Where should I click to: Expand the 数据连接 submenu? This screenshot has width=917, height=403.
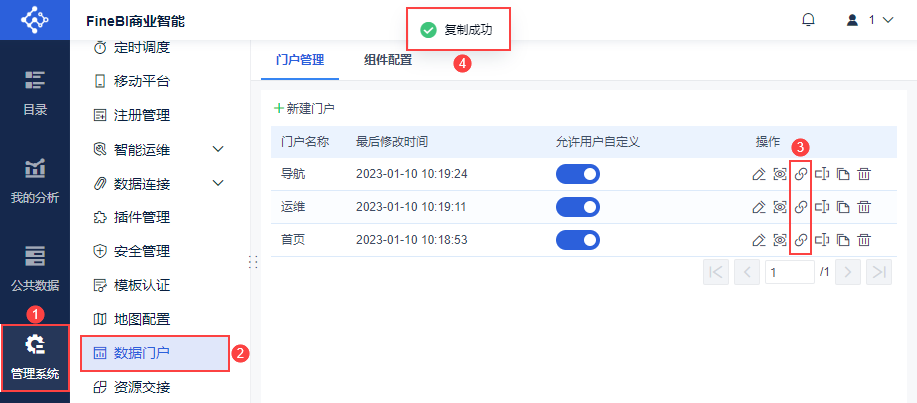tap(219, 184)
